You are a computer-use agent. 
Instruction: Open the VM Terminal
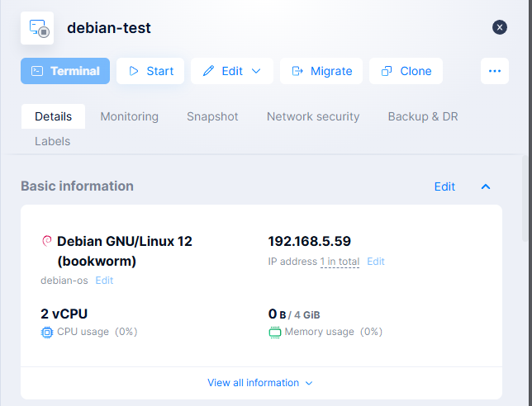(65, 71)
